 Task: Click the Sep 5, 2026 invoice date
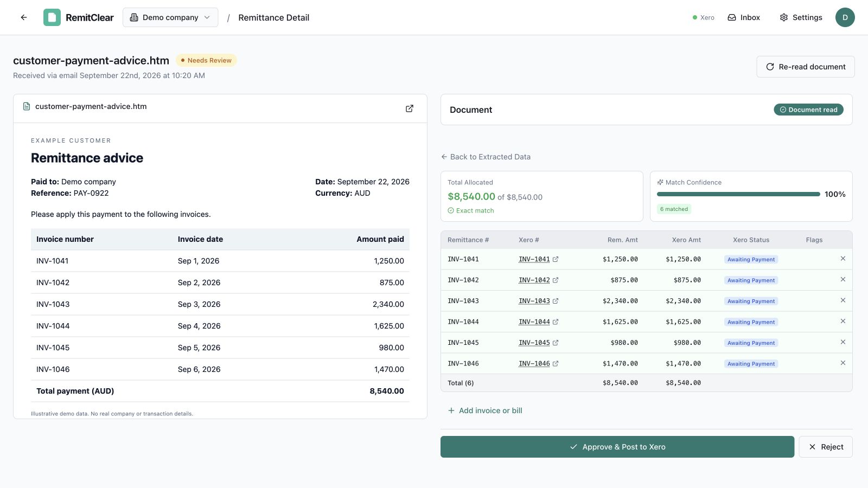pyautogui.click(x=199, y=348)
